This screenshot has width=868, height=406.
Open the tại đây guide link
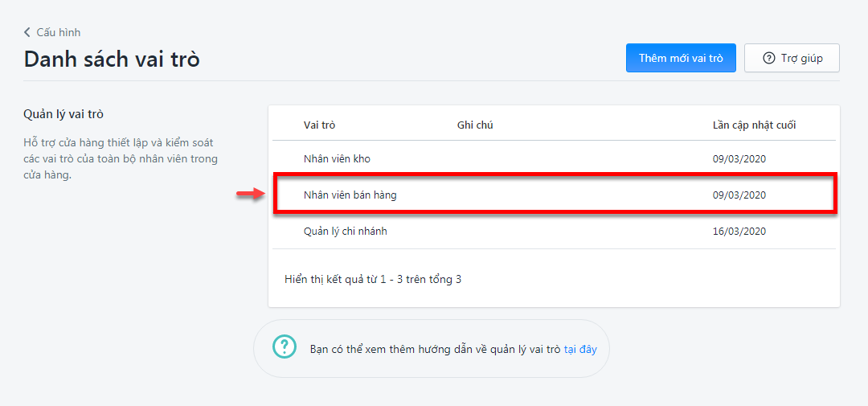click(580, 350)
